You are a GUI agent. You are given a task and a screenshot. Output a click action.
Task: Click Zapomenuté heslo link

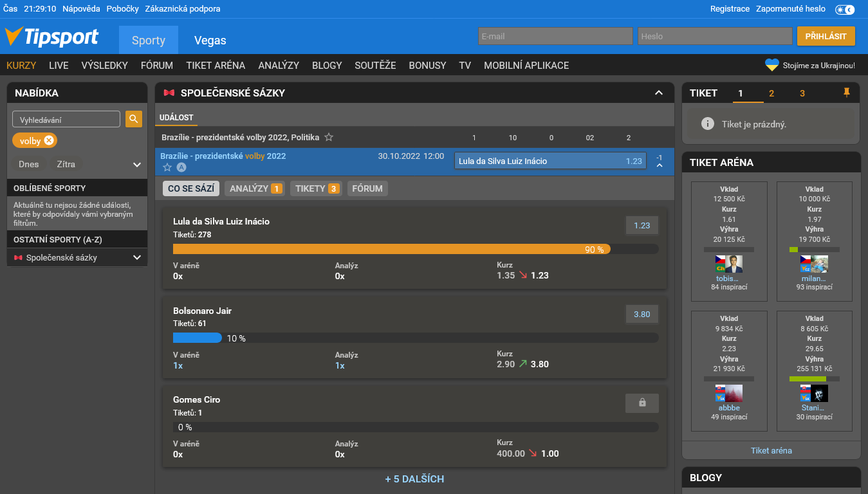click(x=791, y=9)
